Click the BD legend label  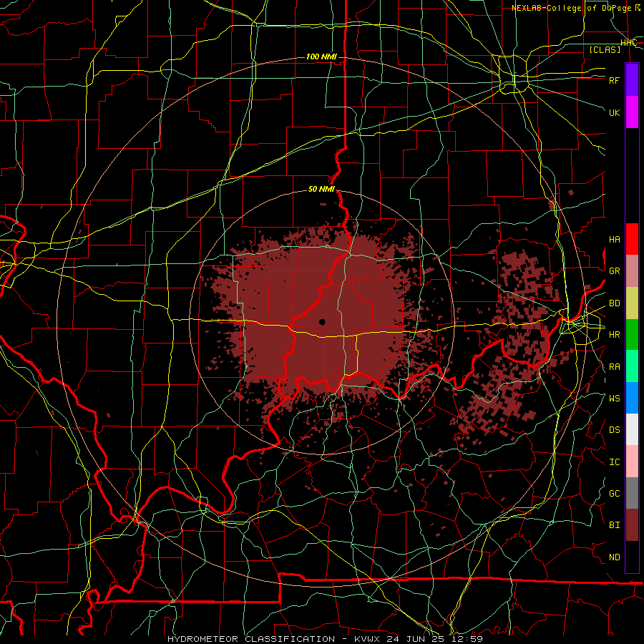coord(614,303)
